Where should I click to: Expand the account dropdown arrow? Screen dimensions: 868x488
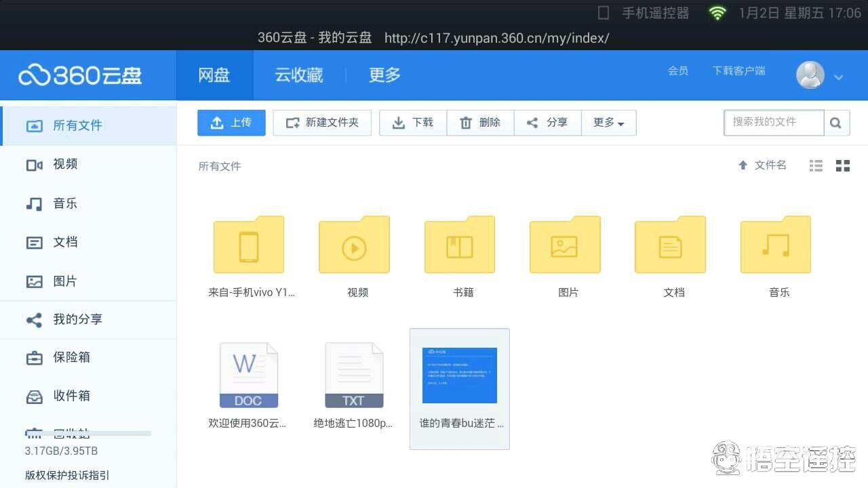tap(839, 77)
